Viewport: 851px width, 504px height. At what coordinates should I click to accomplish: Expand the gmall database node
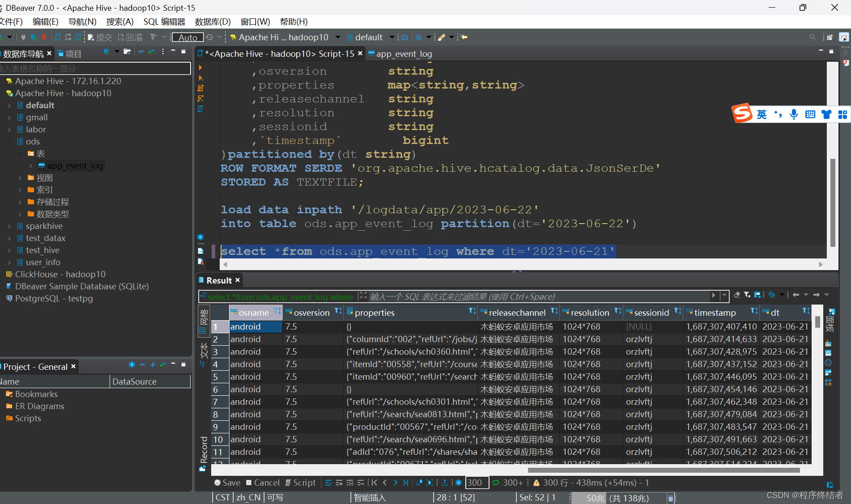pos(9,118)
